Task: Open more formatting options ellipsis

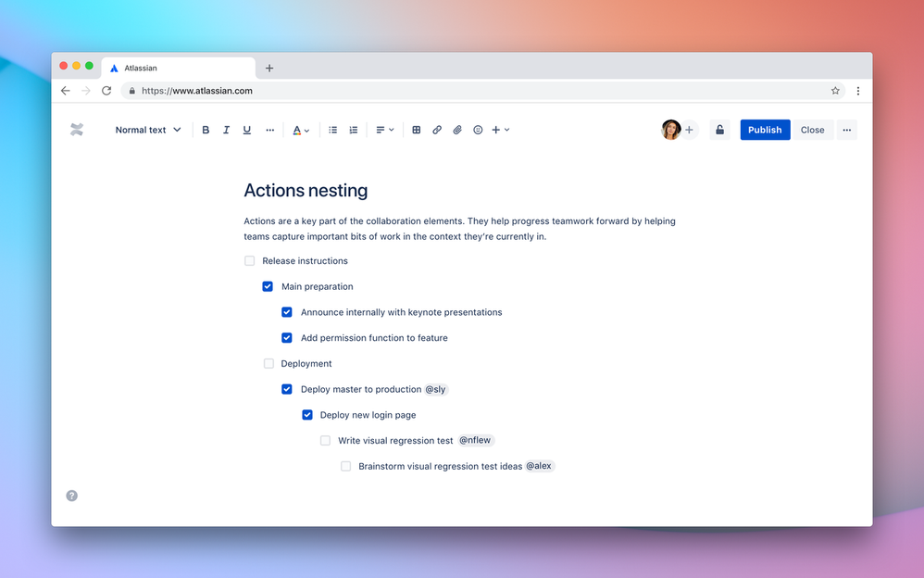Action: [x=270, y=130]
